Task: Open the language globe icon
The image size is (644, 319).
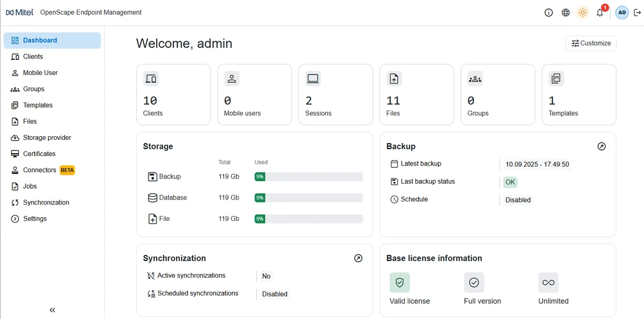Action: (566, 12)
